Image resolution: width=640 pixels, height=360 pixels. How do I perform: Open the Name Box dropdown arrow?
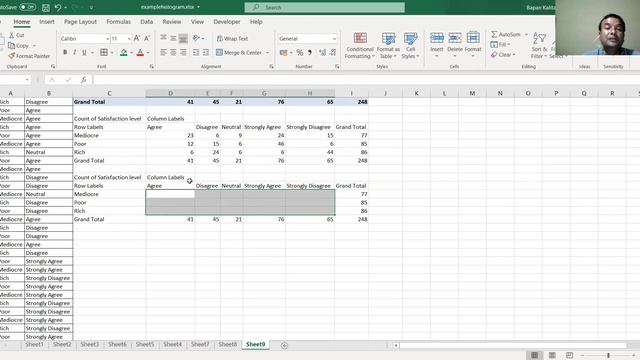coord(27,80)
